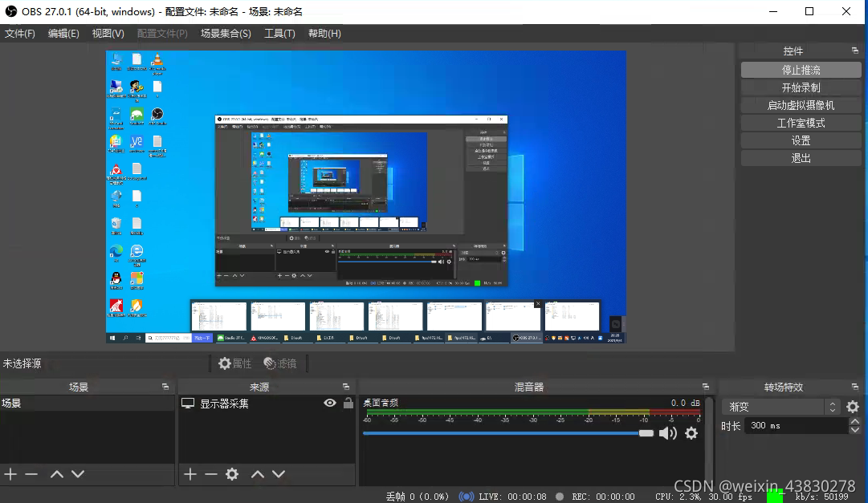This screenshot has height=503, width=868.
Task: Open mixer settings via gear next to speaker
Action: [x=691, y=433]
